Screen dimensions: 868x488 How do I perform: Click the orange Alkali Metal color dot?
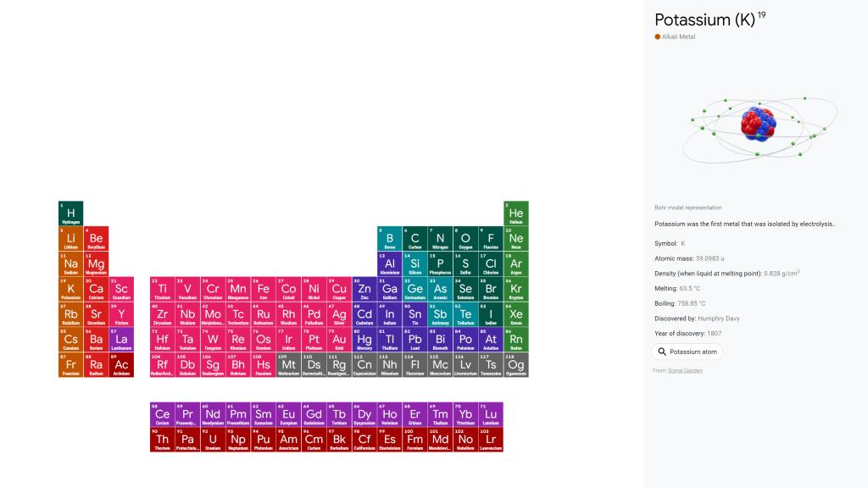point(657,36)
